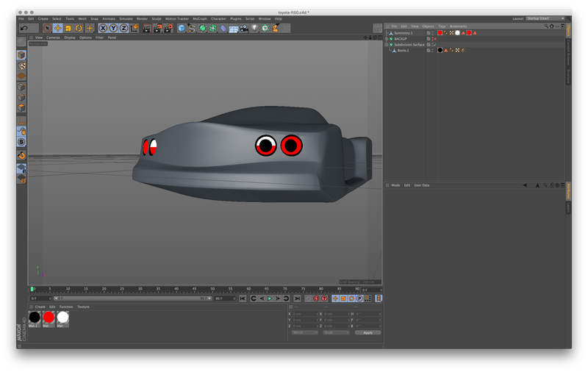The width and height of the screenshot is (588, 372).
Task: Select the Boole.1 object
Action: pos(403,50)
